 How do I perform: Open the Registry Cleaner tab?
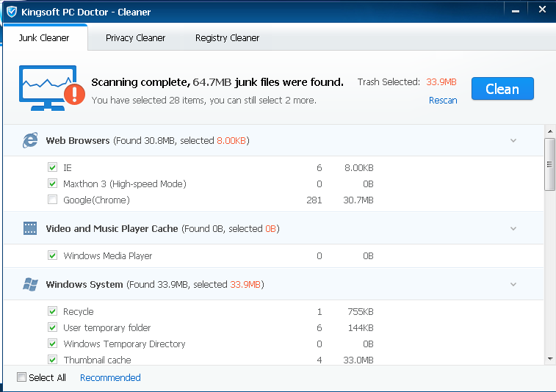tap(227, 38)
